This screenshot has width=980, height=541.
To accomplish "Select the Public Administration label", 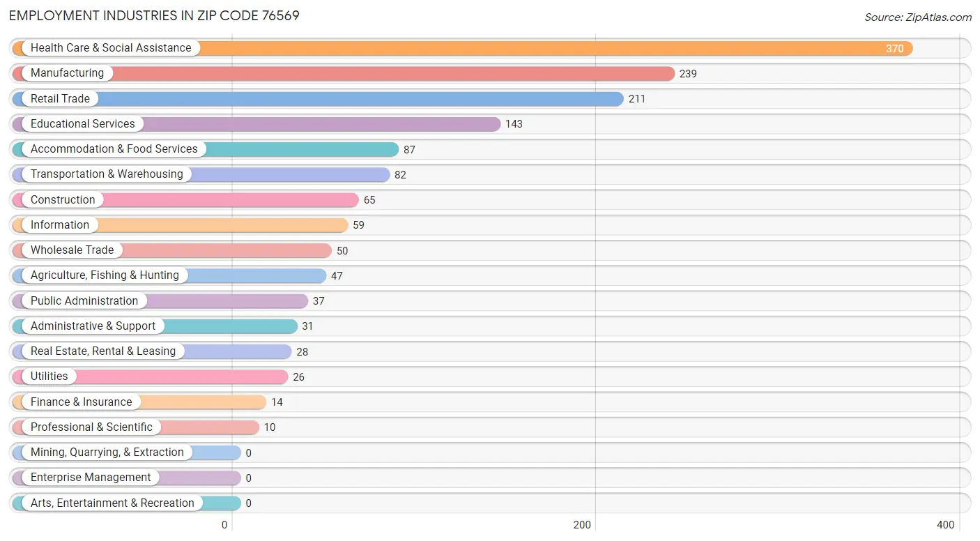I will [x=84, y=301].
